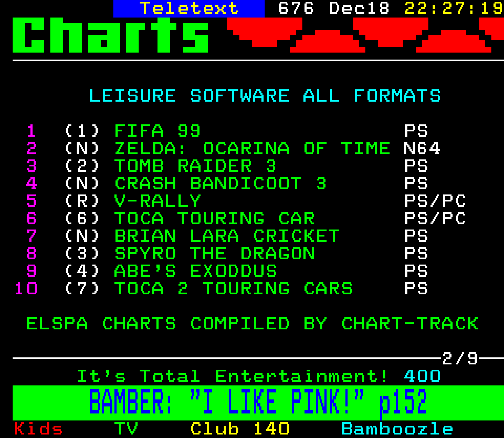Click the PS/PC format beside V-RALLY
This screenshot has height=438, width=504.
click(x=435, y=201)
